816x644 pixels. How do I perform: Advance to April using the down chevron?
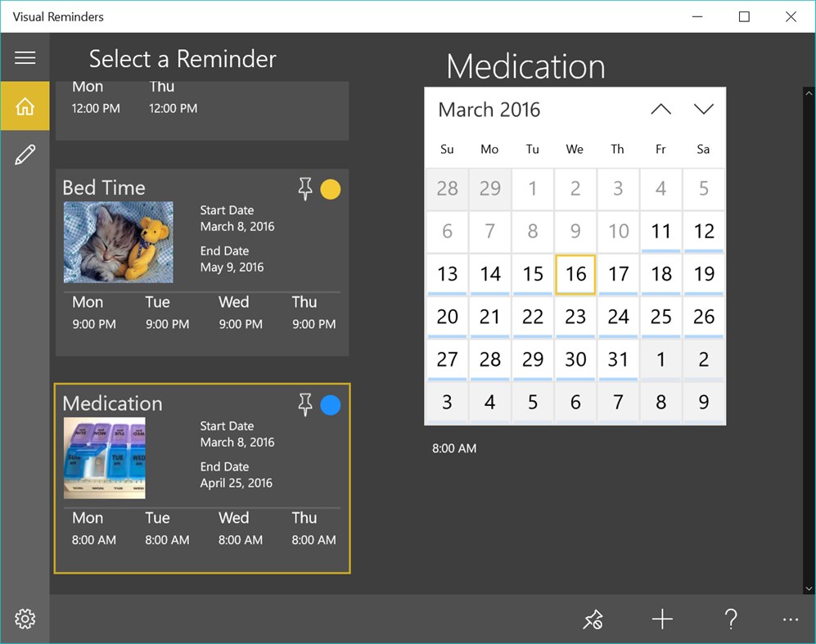(x=703, y=108)
